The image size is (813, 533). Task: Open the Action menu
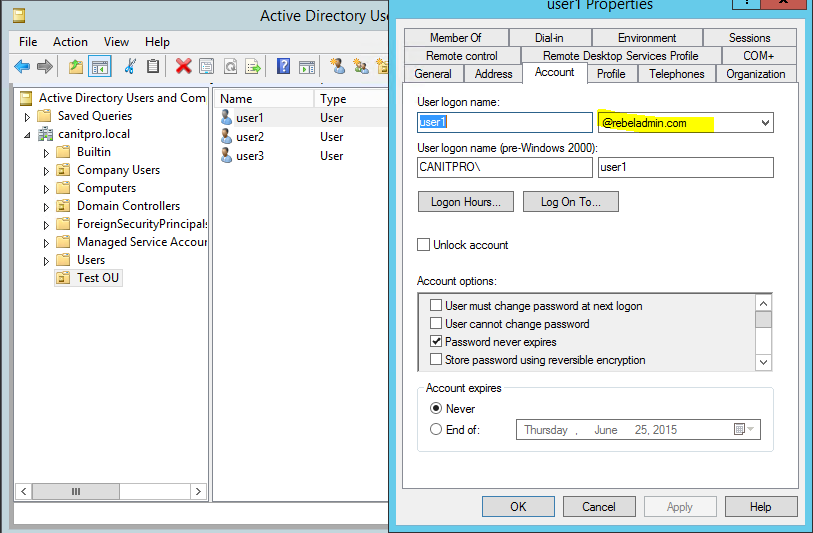tap(70, 41)
